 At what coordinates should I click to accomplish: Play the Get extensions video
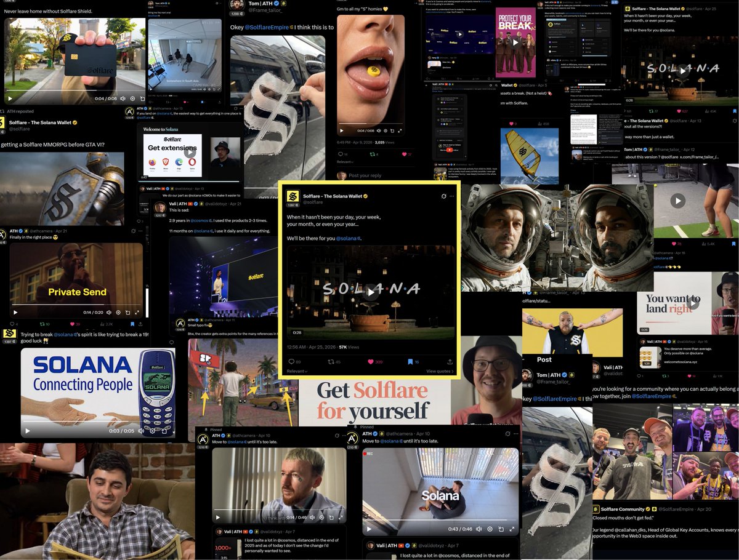[x=191, y=151]
